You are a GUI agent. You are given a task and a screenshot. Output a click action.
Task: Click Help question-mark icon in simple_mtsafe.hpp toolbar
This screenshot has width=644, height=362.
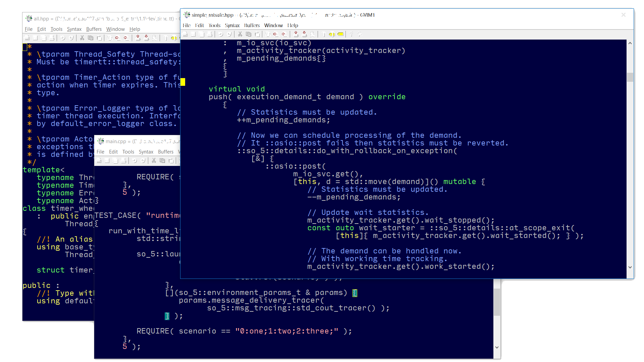pyautogui.click(x=351, y=34)
